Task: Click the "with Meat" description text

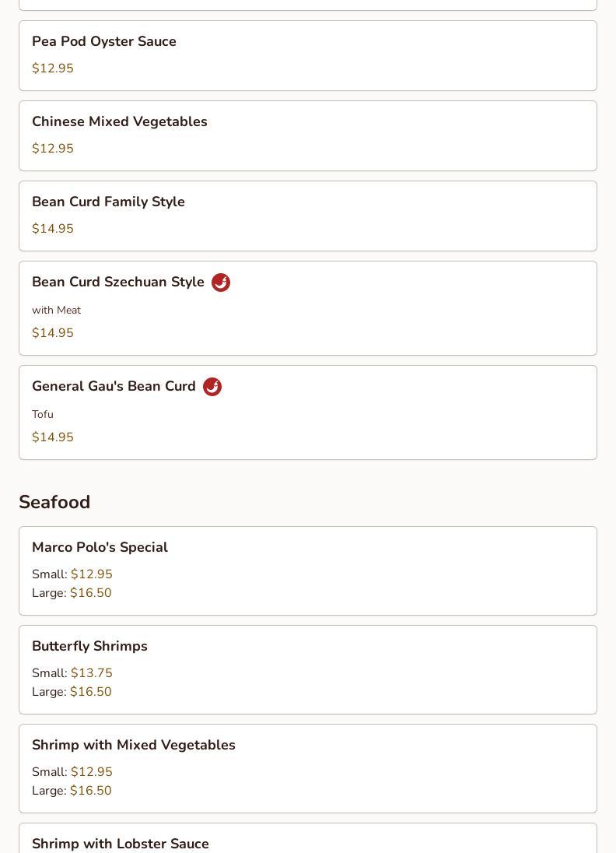Action: [57, 310]
